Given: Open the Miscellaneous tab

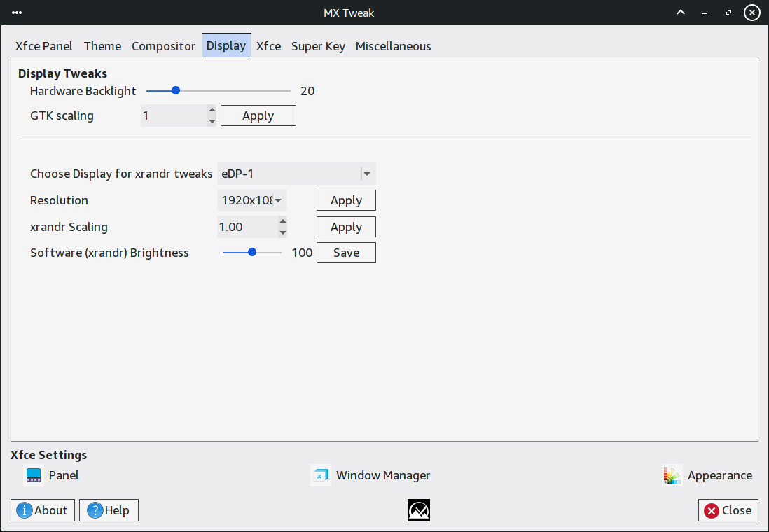Looking at the screenshot, I should [x=393, y=46].
